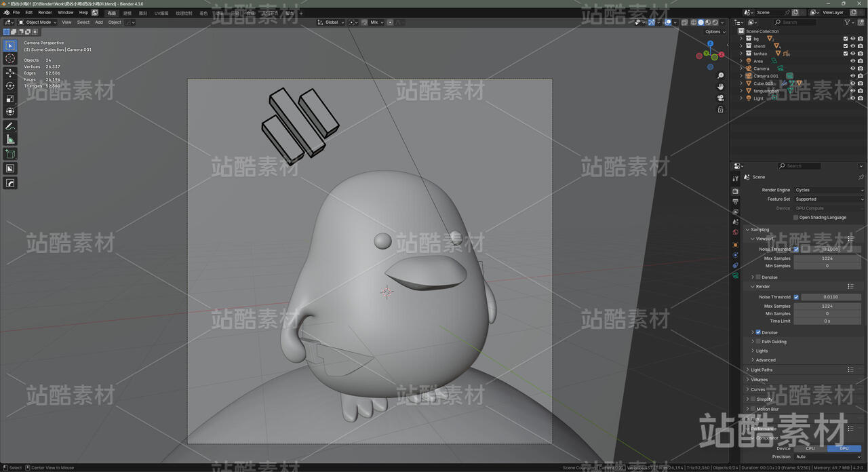Open the Object Mode dropdown
Image resolution: width=868 pixels, height=472 pixels.
pyautogui.click(x=38, y=22)
